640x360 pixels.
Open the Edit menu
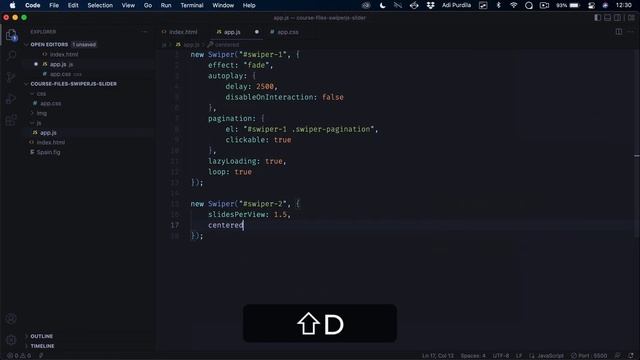click(73, 5)
